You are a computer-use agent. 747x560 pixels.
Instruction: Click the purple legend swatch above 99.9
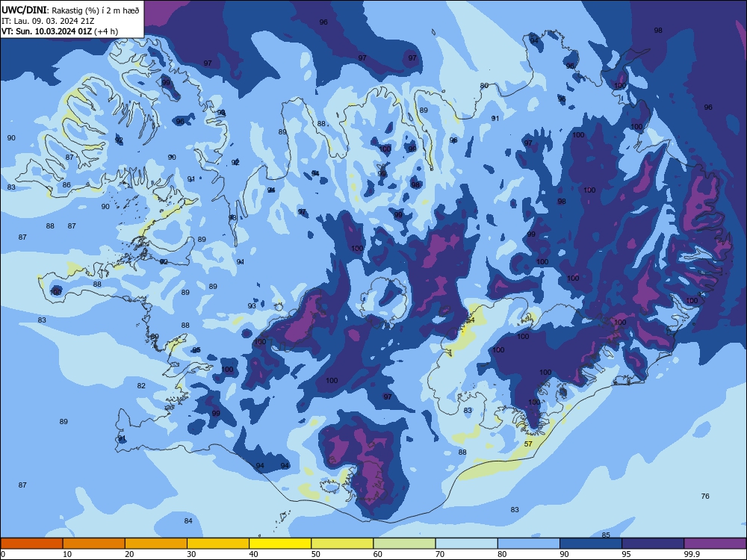(x=715, y=544)
